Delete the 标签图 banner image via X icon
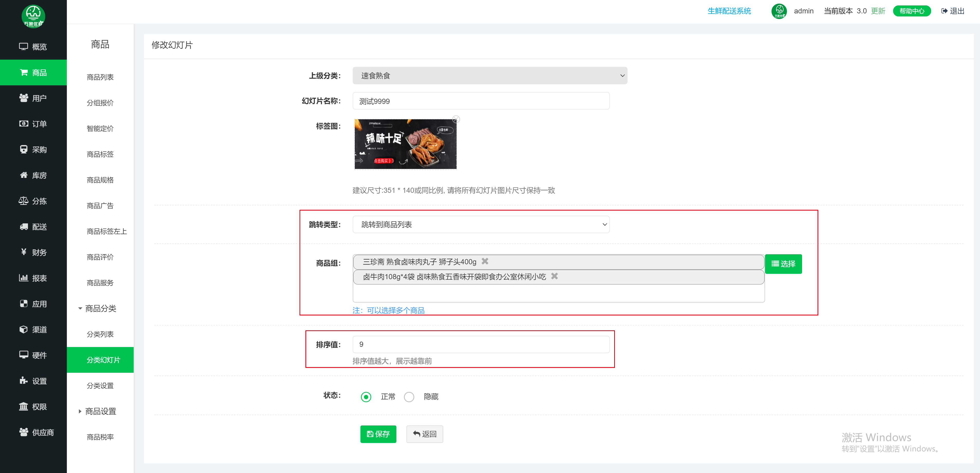This screenshot has width=980, height=473. pyautogui.click(x=456, y=119)
